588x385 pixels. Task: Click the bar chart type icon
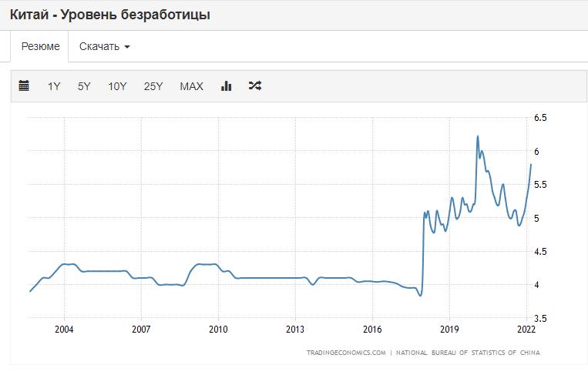pyautogui.click(x=227, y=86)
